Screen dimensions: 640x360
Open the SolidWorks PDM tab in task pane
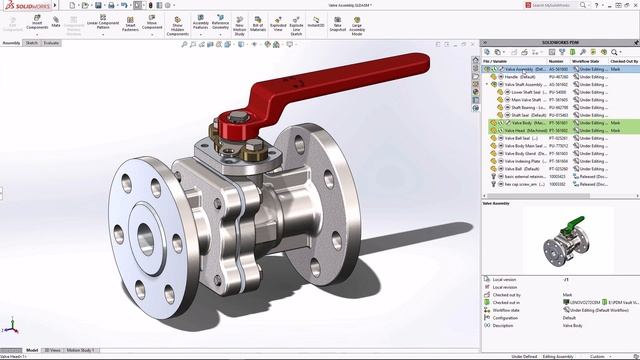click(476, 108)
